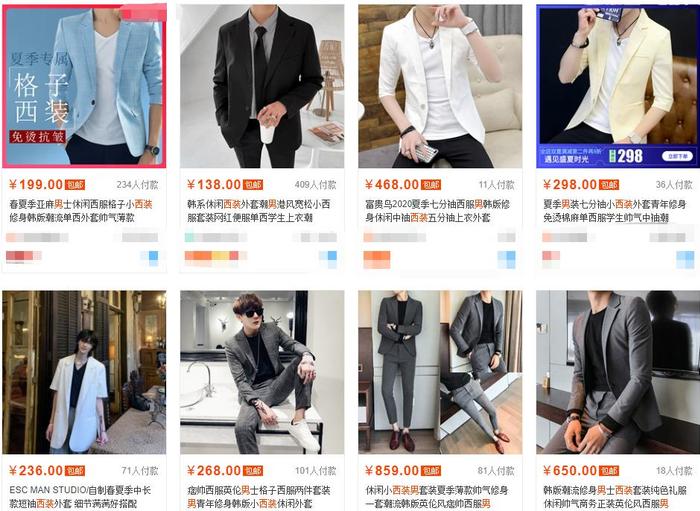Click the 包邮 badge beside ¥298.00
The width and height of the screenshot is (700, 511).
tap(609, 185)
